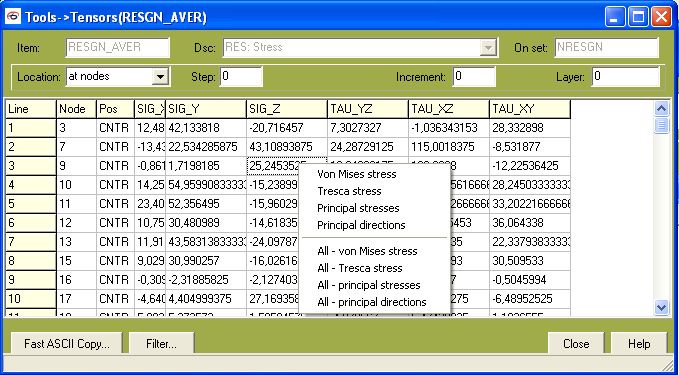Select cell -20,716457 in SIG_Z
This screenshot has height=375, width=679.
tap(287, 128)
